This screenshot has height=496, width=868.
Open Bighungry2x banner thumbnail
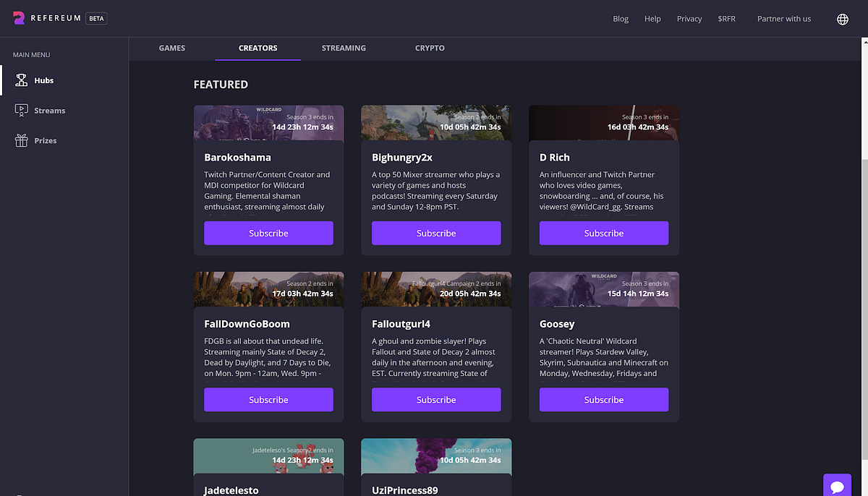[436, 123]
